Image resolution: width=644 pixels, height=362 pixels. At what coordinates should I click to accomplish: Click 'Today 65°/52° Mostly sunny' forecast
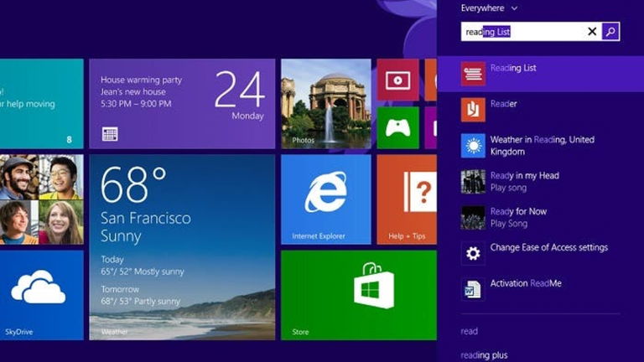[x=142, y=266]
